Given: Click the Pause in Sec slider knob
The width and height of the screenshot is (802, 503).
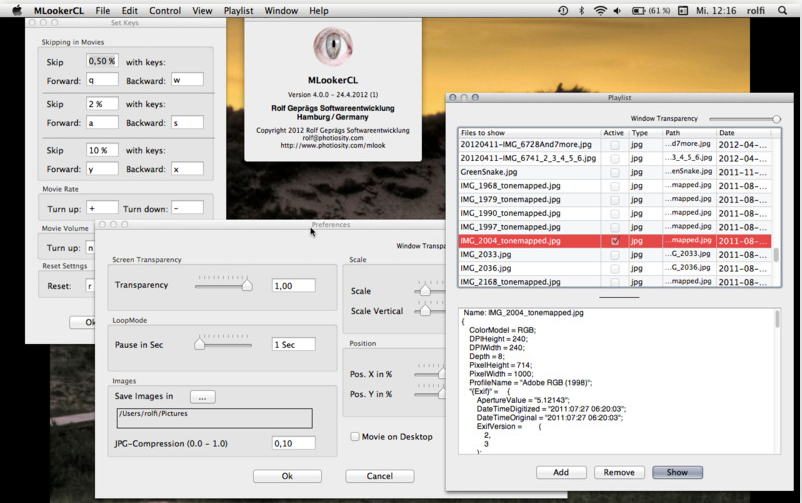Looking at the screenshot, I should [x=199, y=344].
